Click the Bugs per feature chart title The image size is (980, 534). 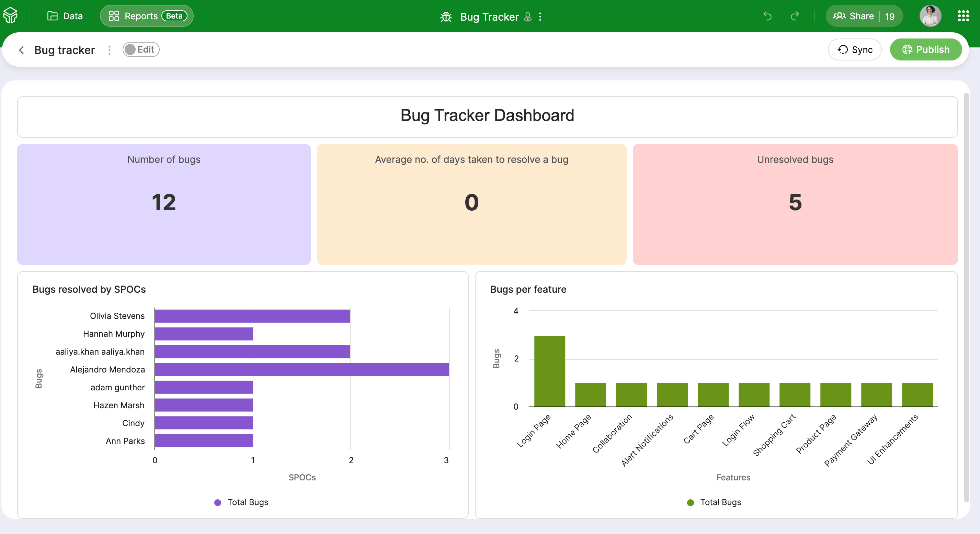pos(528,289)
